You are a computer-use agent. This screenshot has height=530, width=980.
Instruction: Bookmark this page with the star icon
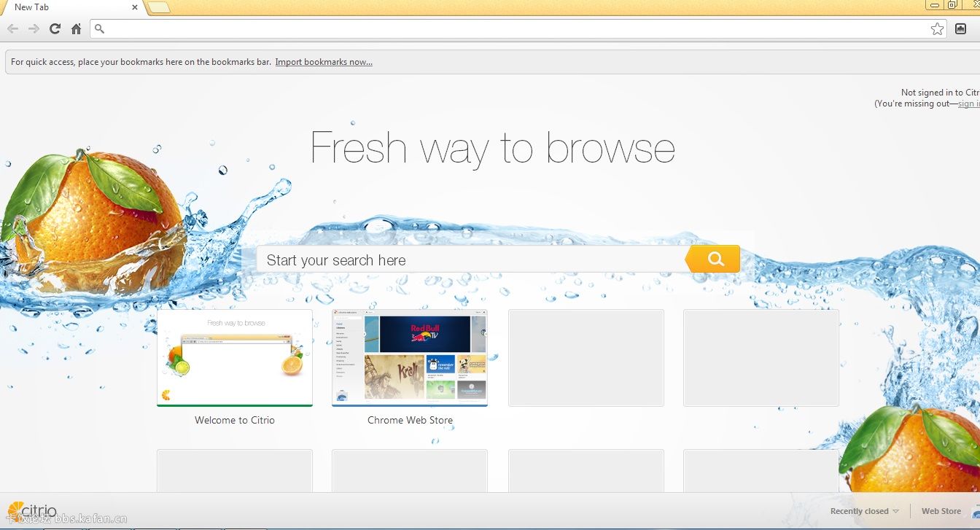[x=937, y=29]
